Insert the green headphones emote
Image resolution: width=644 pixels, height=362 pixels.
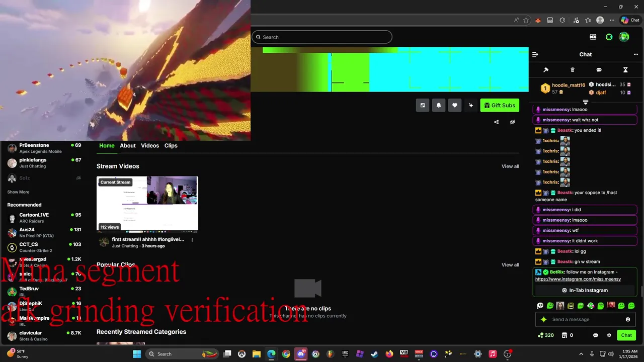(x=591, y=306)
